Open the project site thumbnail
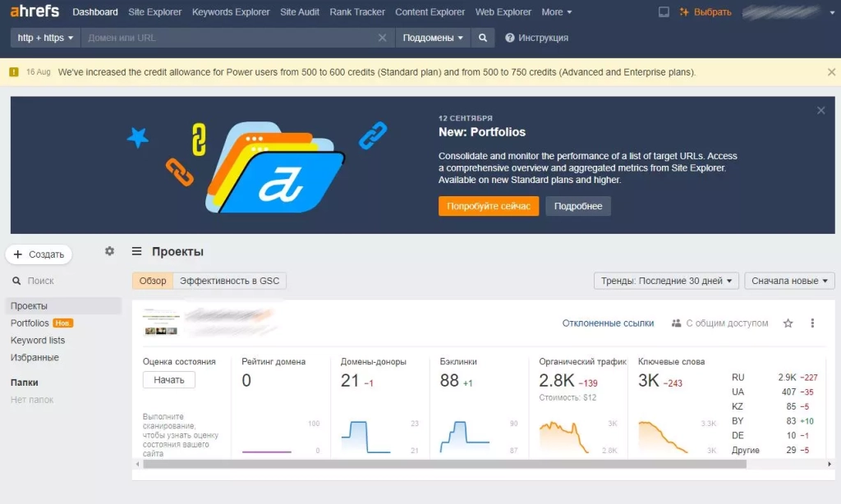841x504 pixels. [x=161, y=322]
